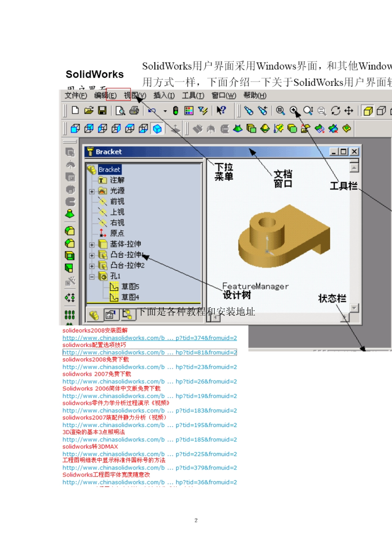Screen dimensions: 392x555
Task: Select the Bracket root tree item
Action: [x=109, y=169]
